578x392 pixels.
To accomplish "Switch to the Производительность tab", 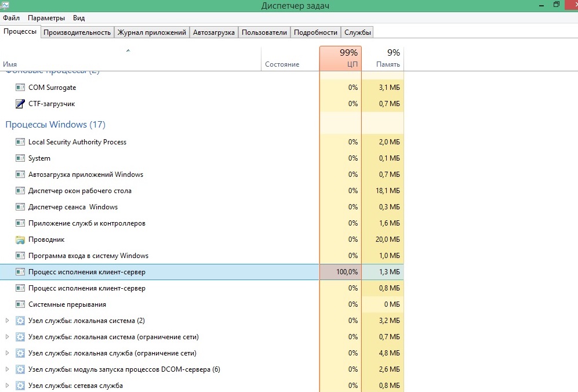I will pos(77,32).
